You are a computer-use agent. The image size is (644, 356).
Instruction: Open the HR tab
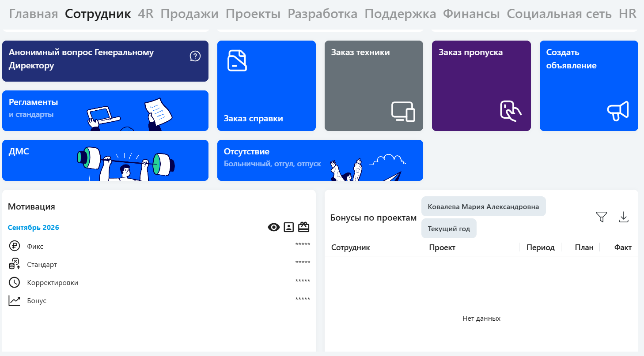click(x=628, y=14)
